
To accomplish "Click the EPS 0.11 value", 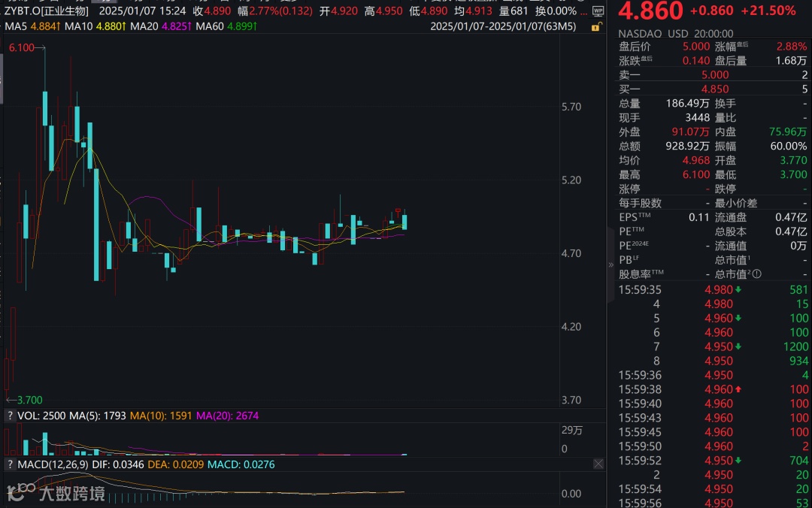I will [698, 217].
